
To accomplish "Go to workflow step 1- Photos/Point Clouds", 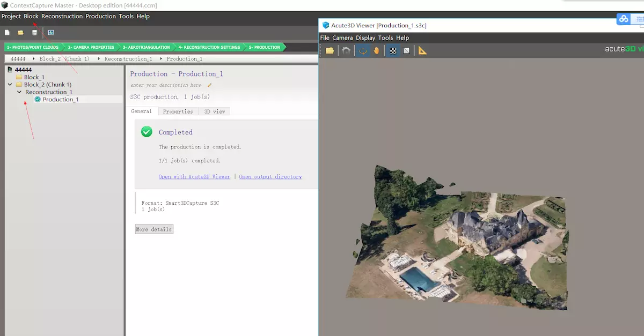I will pyautogui.click(x=33, y=47).
